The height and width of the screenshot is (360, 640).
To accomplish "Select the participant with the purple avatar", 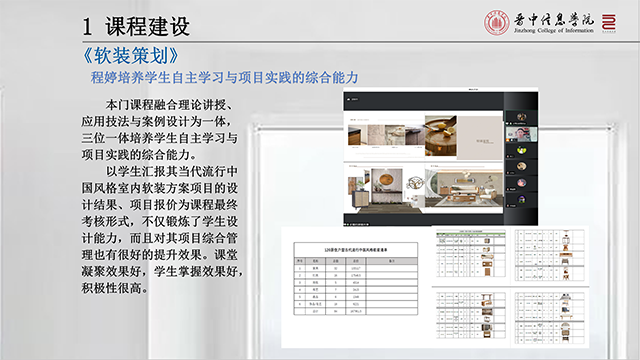I will click(x=521, y=199).
